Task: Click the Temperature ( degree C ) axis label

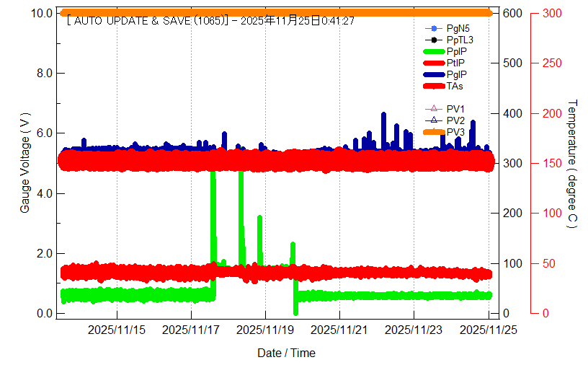Action: (571, 164)
